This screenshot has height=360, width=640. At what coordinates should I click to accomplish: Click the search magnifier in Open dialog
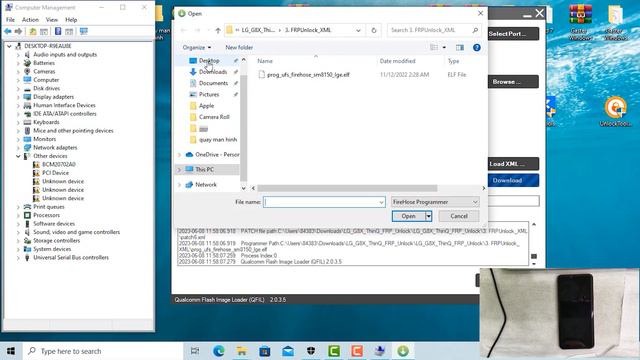(x=475, y=30)
